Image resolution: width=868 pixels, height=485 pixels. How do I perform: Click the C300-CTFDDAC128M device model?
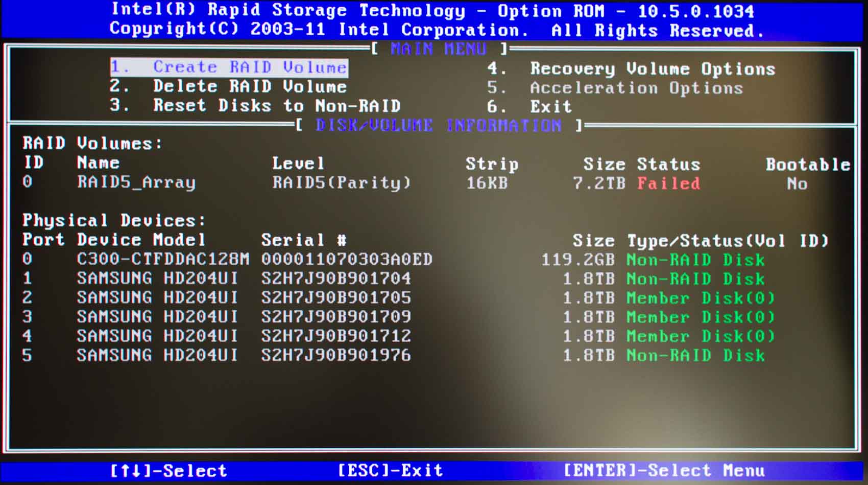tap(163, 259)
